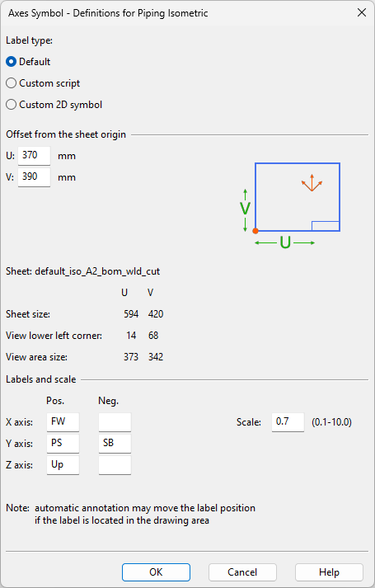375x588 pixels.
Task: Click the blue sheet outline preview
Action: [298, 197]
